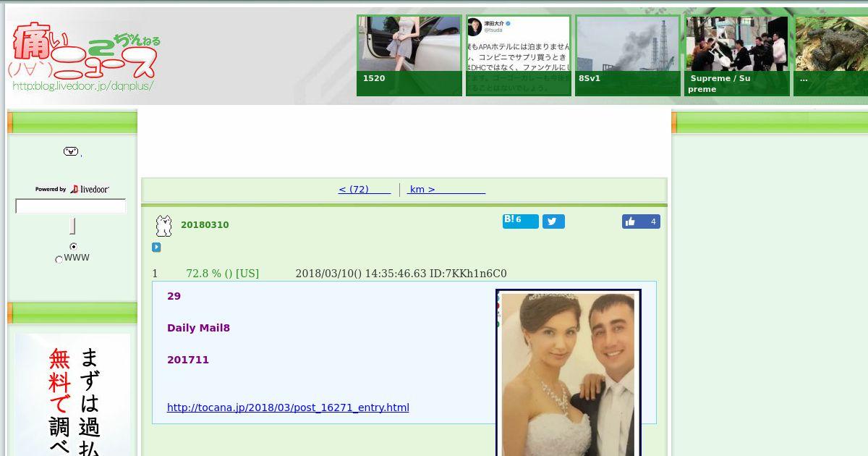Screen dimensions: 868x456
Task: Click the like count '4'
Action: [x=653, y=221]
